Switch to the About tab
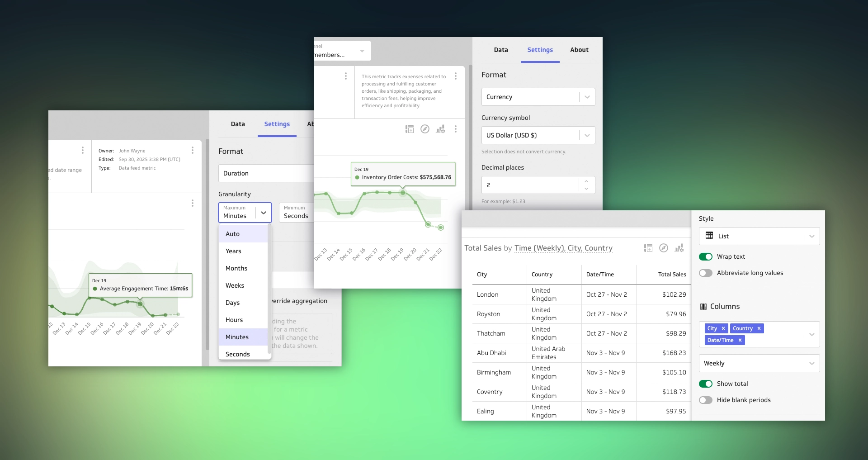 579,50
